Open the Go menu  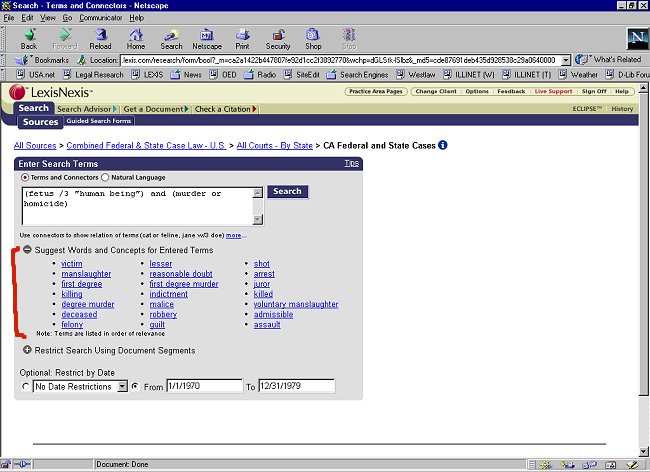point(67,18)
